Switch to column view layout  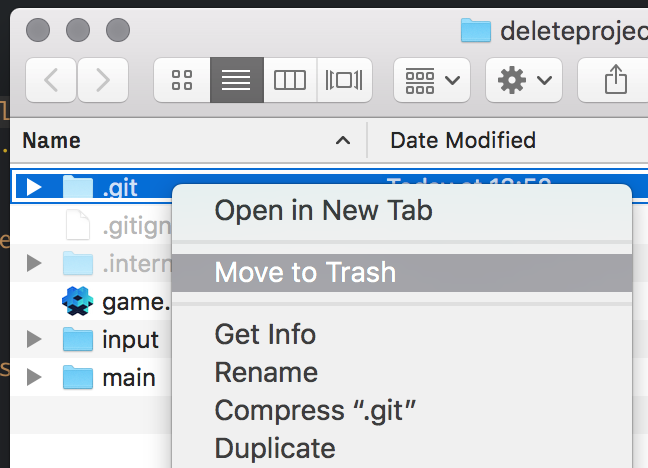coord(290,80)
